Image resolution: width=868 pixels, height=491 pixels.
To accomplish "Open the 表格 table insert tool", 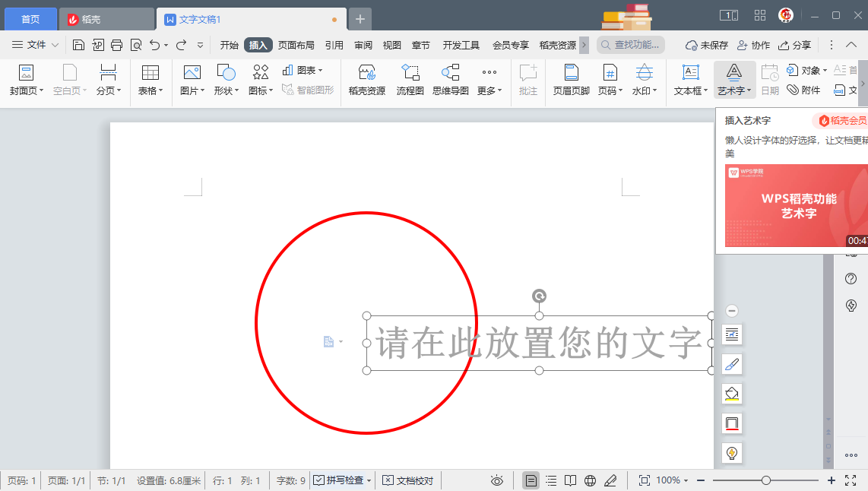I will point(150,81).
